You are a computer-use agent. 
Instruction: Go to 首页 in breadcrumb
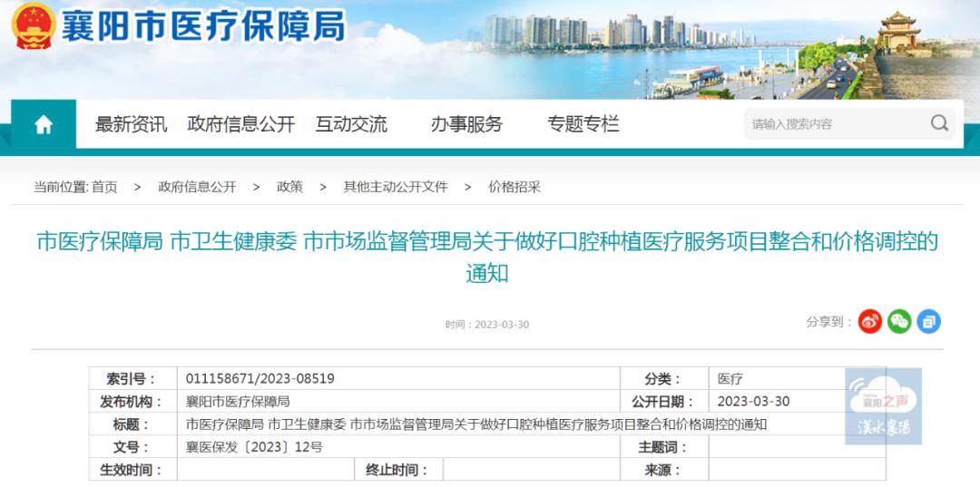tap(104, 187)
